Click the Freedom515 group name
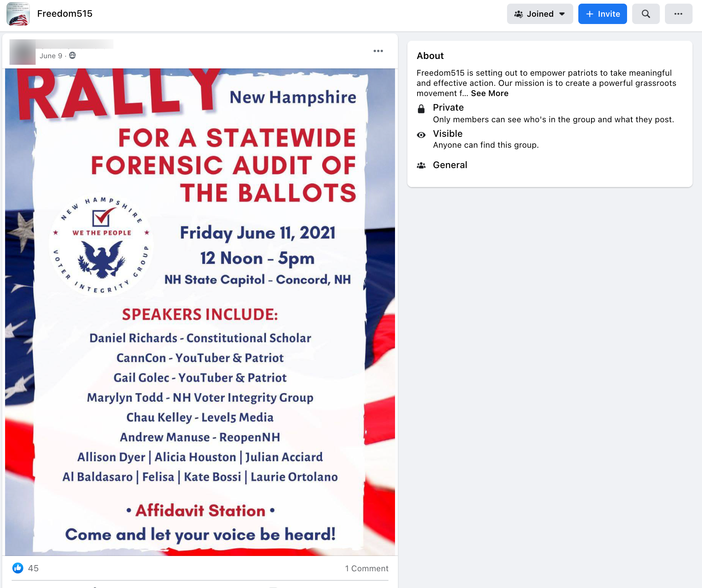 click(x=64, y=13)
